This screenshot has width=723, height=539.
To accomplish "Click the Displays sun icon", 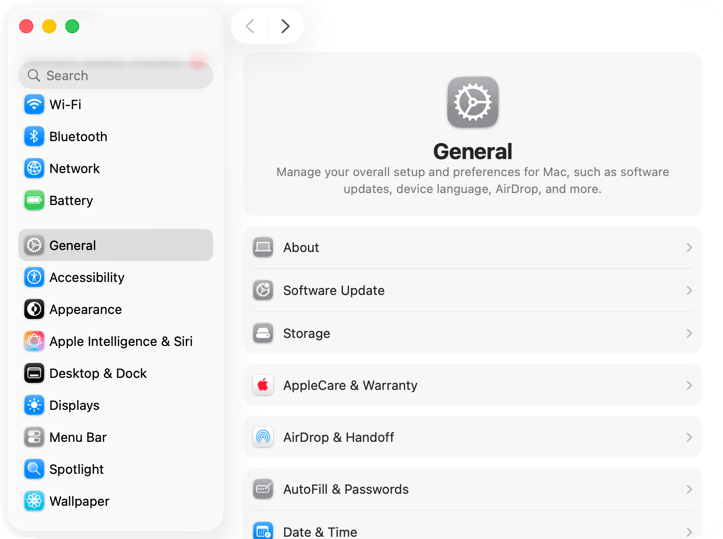I will pyautogui.click(x=34, y=405).
